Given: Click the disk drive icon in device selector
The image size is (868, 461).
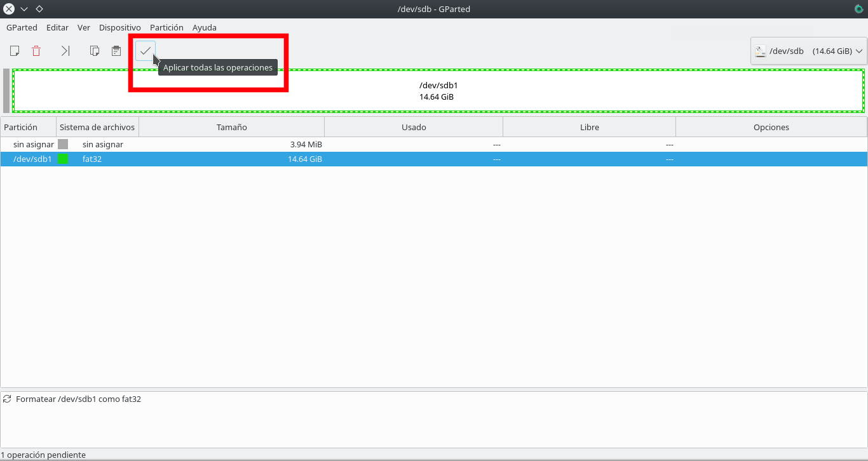Looking at the screenshot, I should tap(761, 51).
